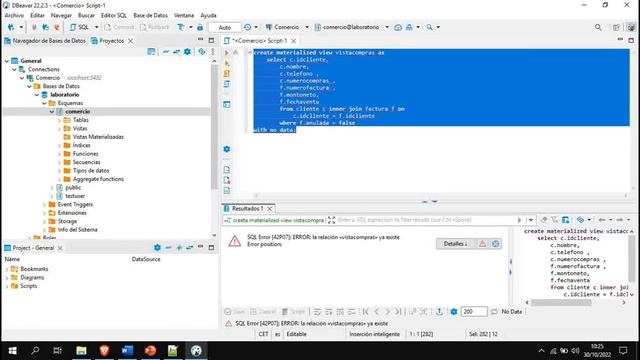This screenshot has height=360, width=640.
Task: Open transaction log clock icon
Action: coord(247,27)
